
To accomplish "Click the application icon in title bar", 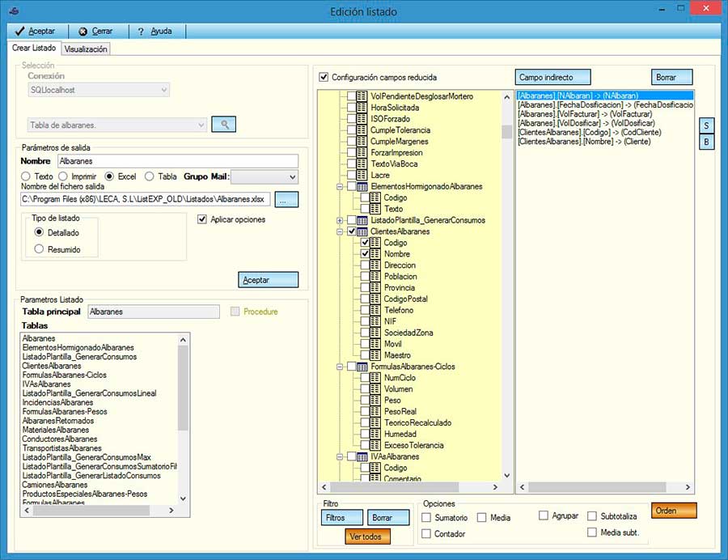I will click(x=14, y=11).
